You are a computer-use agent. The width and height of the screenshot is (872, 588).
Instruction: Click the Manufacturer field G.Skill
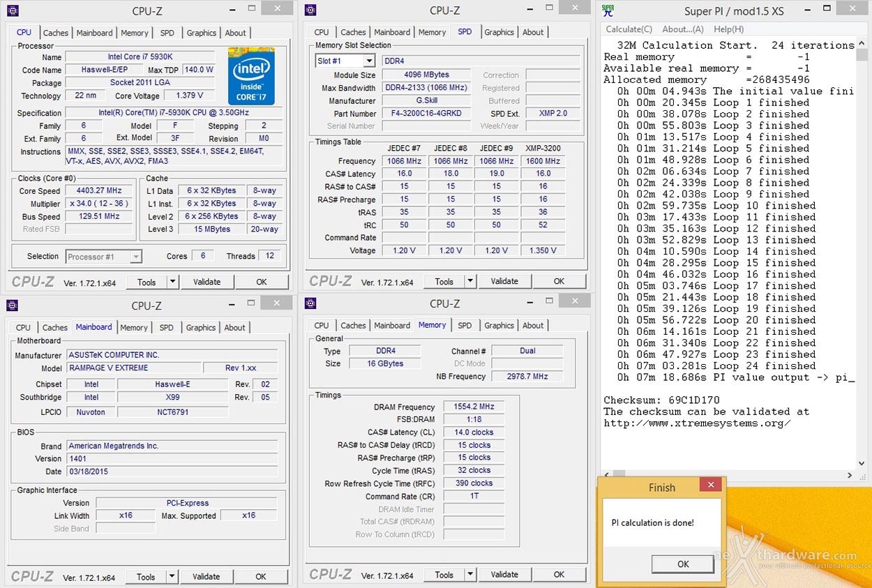click(x=426, y=101)
